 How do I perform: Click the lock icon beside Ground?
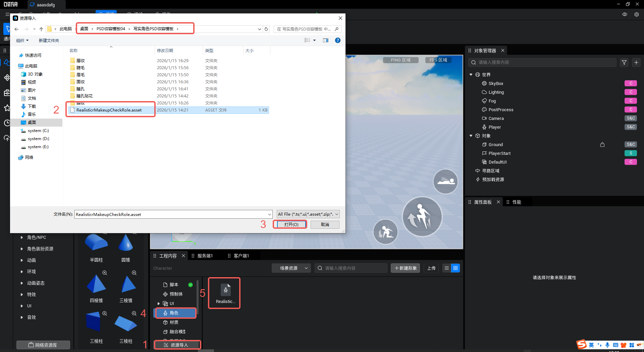coord(602,144)
